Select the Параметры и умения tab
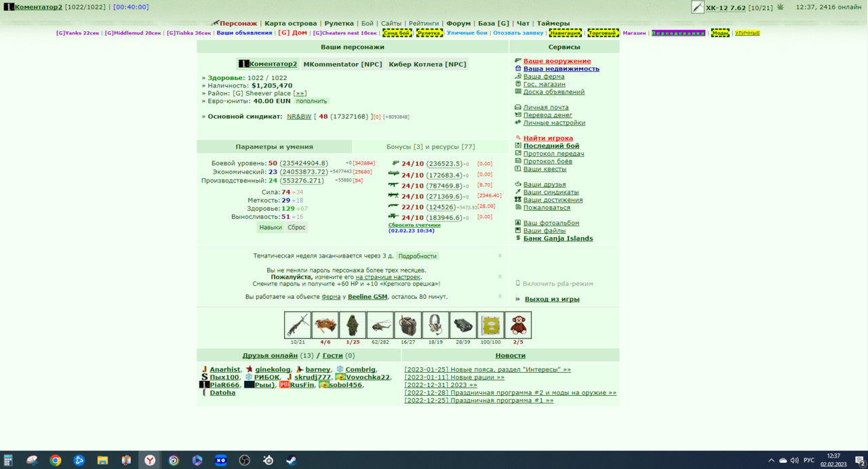The height and width of the screenshot is (469, 868). tap(274, 146)
